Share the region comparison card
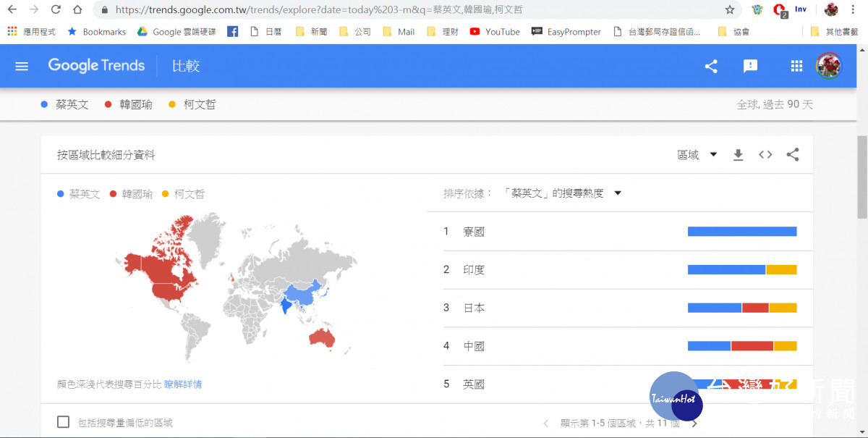Image resolution: width=868 pixels, height=438 pixels. [793, 155]
